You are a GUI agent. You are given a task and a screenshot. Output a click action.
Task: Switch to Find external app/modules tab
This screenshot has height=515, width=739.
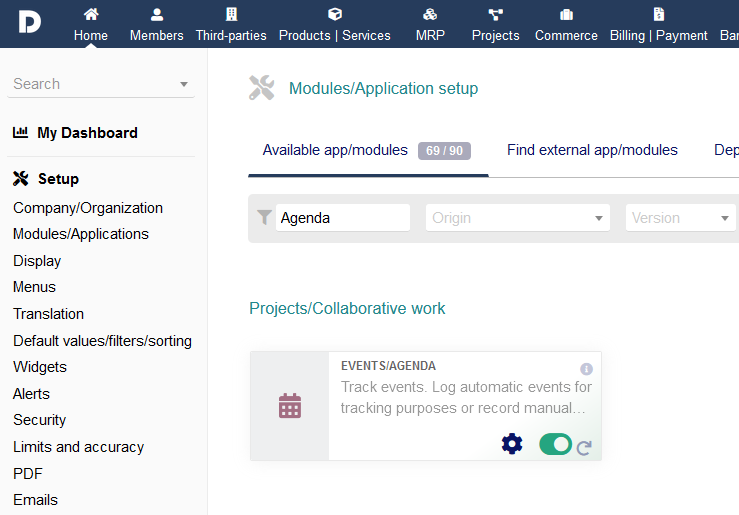(592, 150)
